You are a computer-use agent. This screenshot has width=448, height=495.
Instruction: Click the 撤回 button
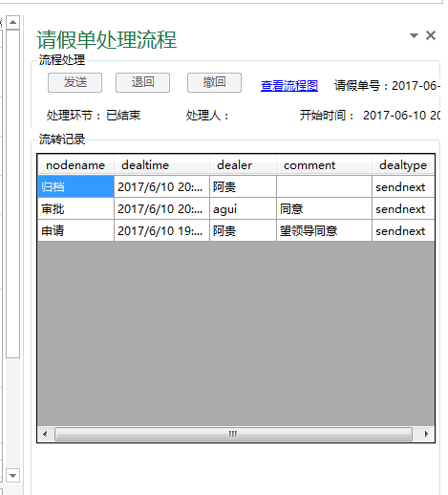214,82
